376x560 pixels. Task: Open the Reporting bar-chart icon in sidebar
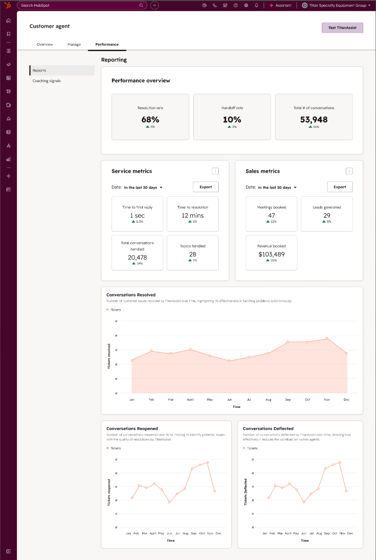pyautogui.click(x=9, y=159)
